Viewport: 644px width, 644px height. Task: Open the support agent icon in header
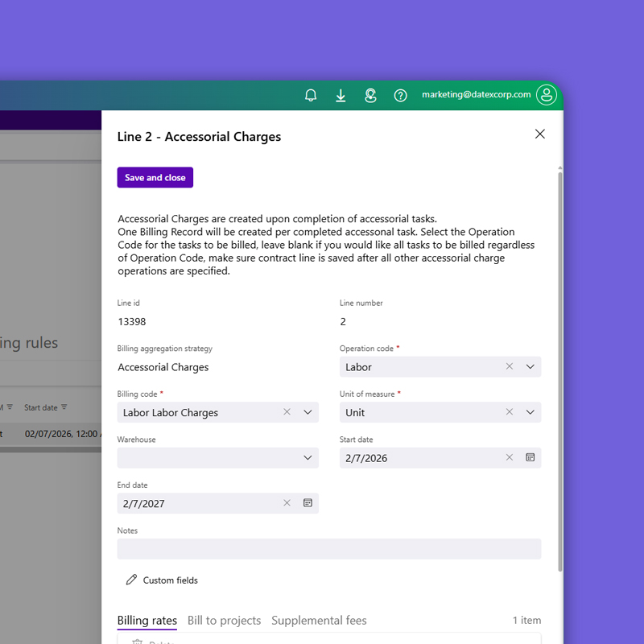(x=370, y=95)
